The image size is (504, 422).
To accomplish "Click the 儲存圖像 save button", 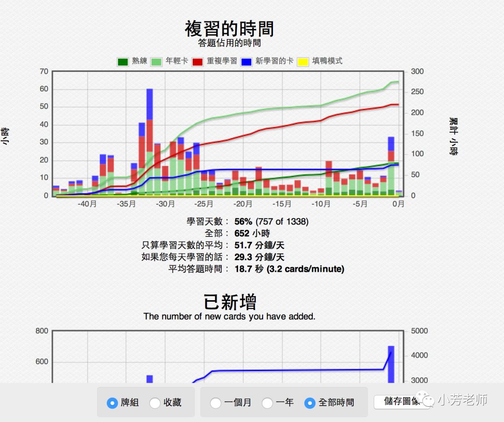I will click(402, 402).
